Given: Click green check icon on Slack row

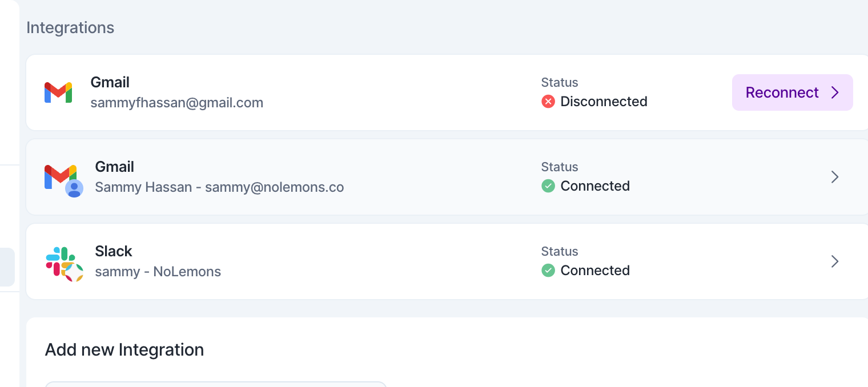Looking at the screenshot, I should click(x=548, y=271).
